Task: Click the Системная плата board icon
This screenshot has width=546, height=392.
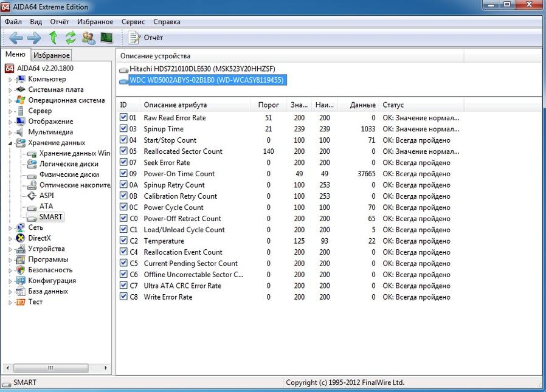Action: pos(21,89)
